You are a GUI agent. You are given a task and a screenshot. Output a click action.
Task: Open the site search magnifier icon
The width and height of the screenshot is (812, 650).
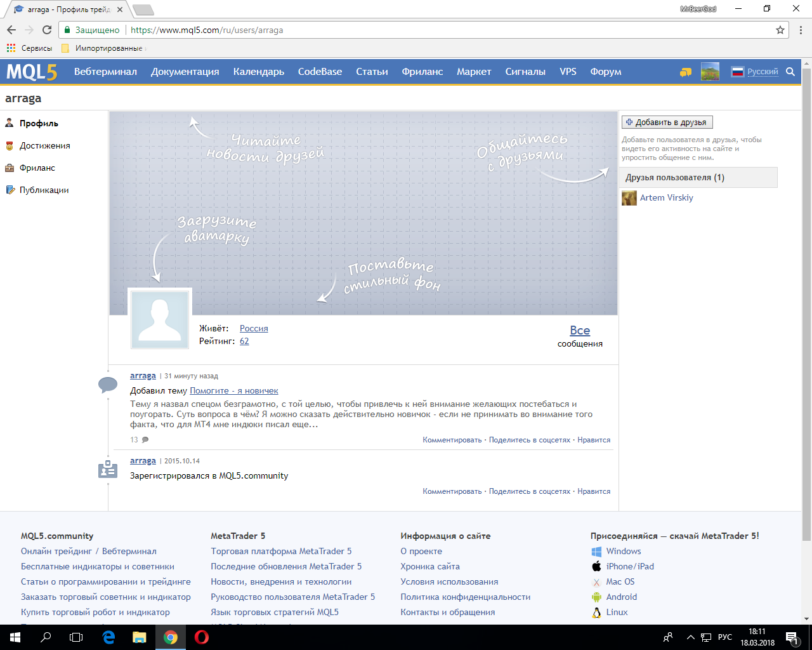click(x=790, y=72)
